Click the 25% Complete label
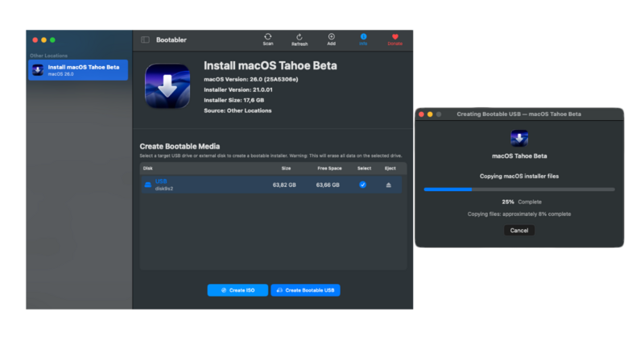Viewport: 644px width, 341px height. coord(522,202)
